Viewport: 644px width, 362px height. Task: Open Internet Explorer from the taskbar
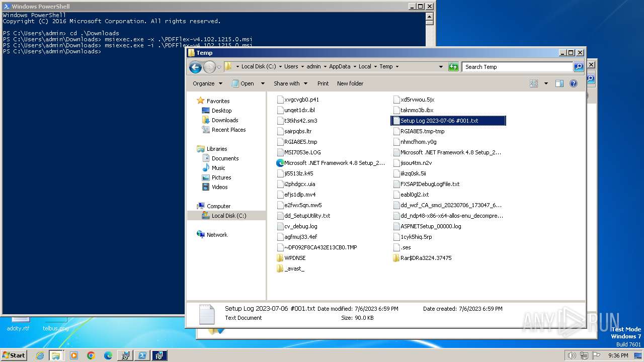click(40, 355)
